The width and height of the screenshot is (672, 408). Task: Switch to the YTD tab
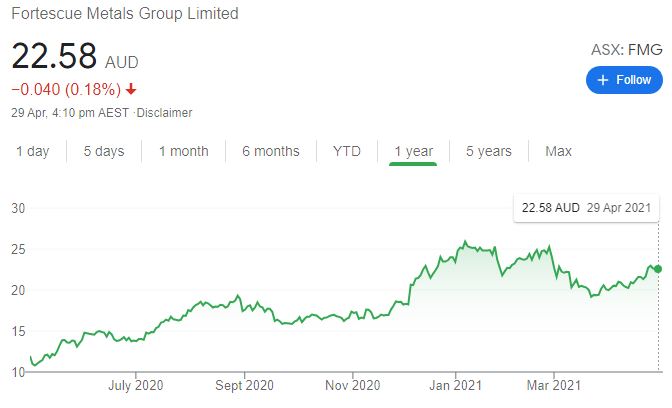[x=347, y=151]
